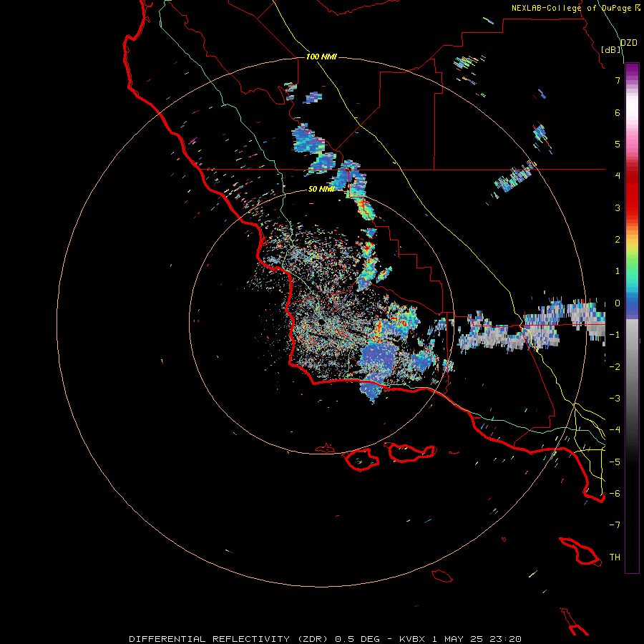The width and height of the screenshot is (644, 644).
Task: Click the -4 value on the color scale
Action: coord(615,430)
